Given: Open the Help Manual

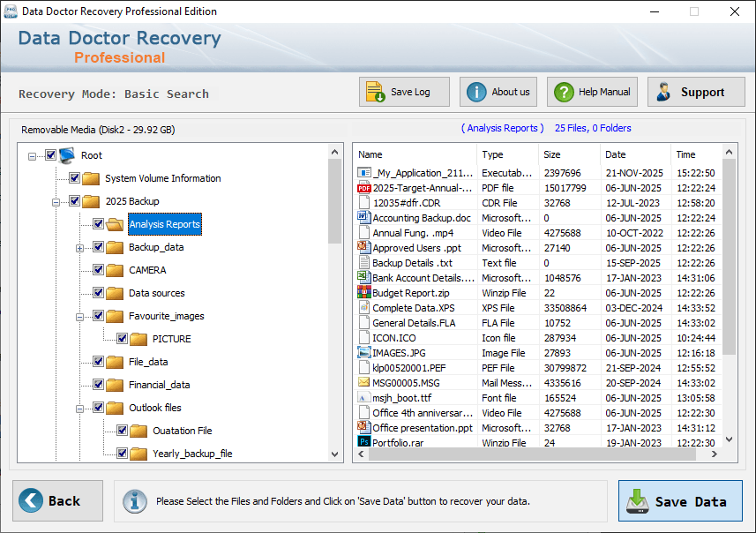Looking at the screenshot, I should point(592,92).
